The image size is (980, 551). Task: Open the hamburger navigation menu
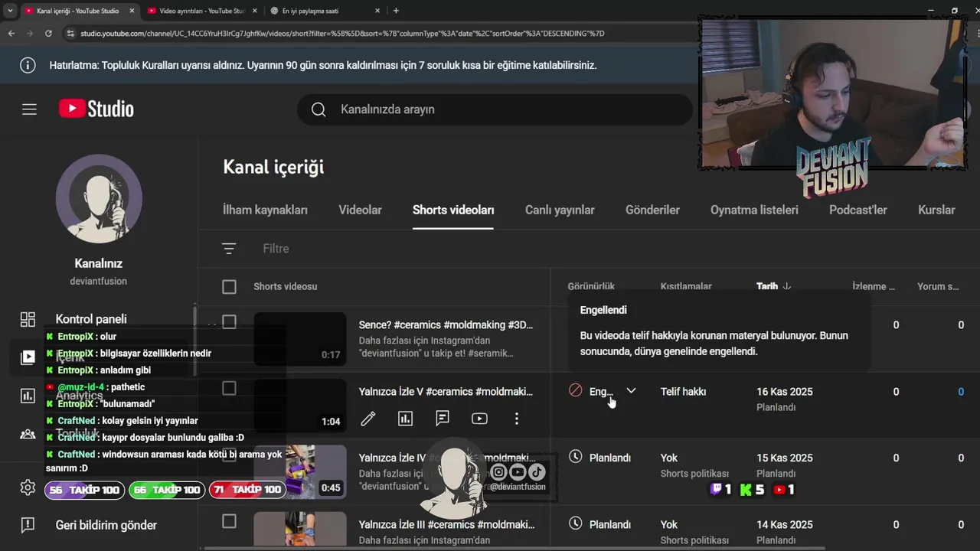29,109
